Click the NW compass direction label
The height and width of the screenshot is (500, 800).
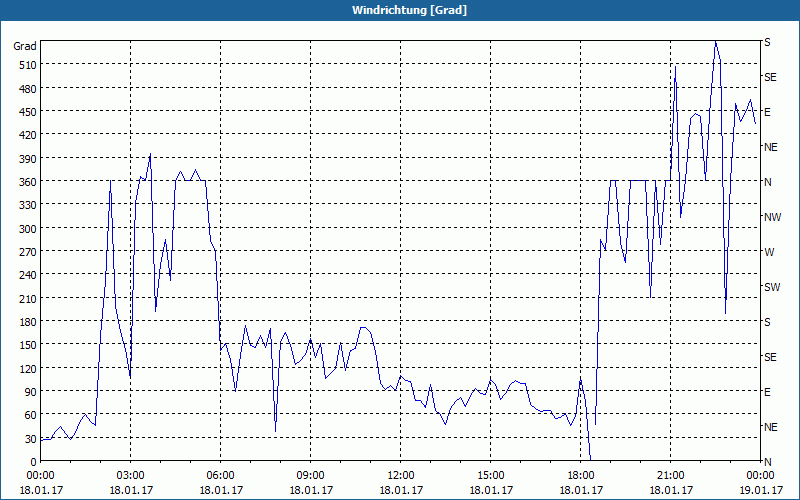click(x=771, y=217)
